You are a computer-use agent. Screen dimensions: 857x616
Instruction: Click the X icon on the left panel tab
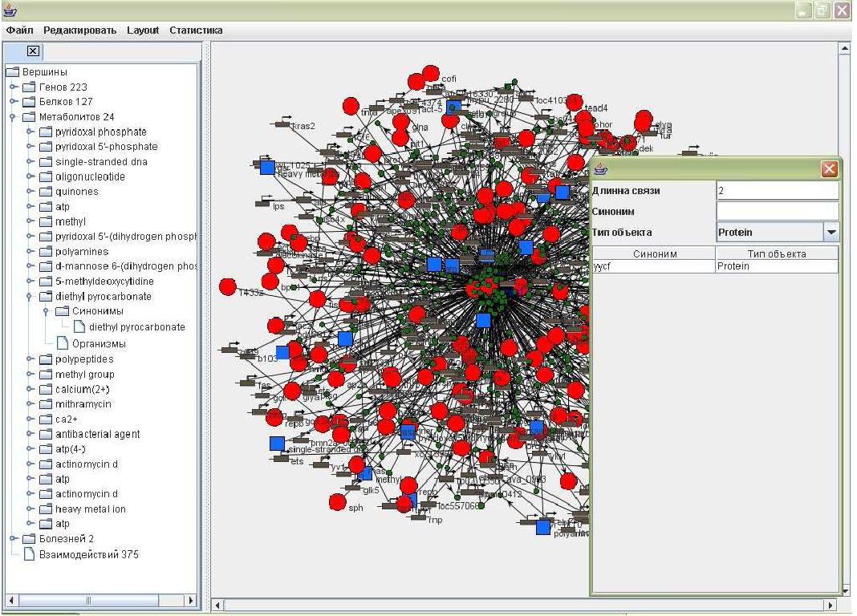[33, 51]
